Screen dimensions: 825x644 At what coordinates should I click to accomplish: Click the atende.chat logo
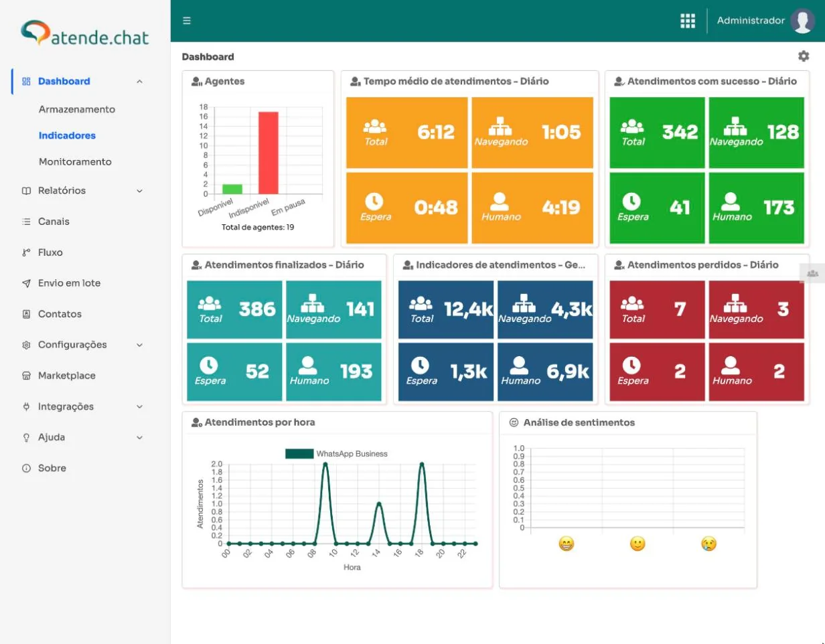point(84,33)
